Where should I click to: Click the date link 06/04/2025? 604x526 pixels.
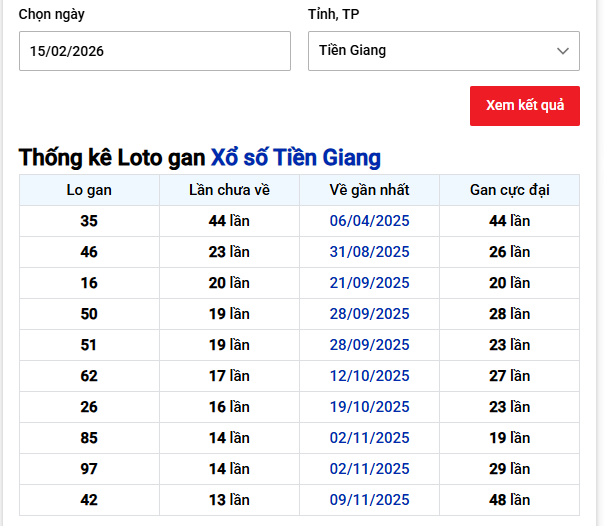[x=369, y=221]
